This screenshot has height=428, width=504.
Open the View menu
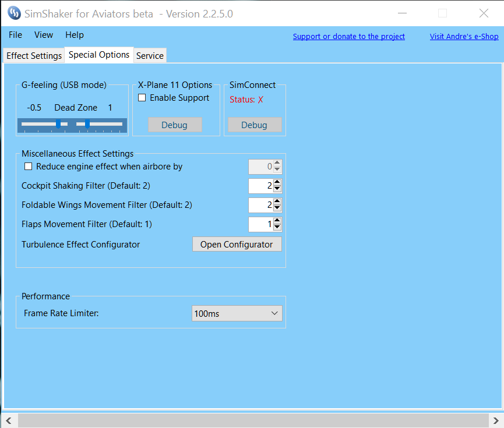coord(43,35)
